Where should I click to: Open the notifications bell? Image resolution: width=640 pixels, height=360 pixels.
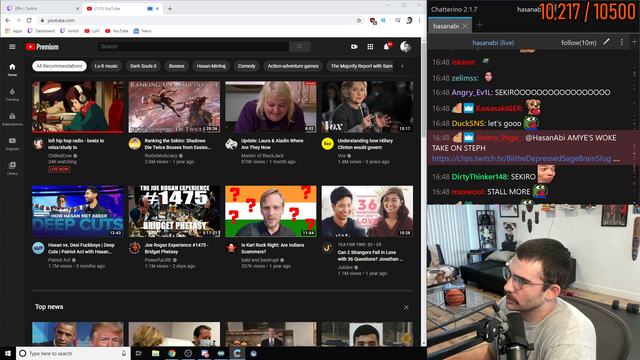point(387,47)
